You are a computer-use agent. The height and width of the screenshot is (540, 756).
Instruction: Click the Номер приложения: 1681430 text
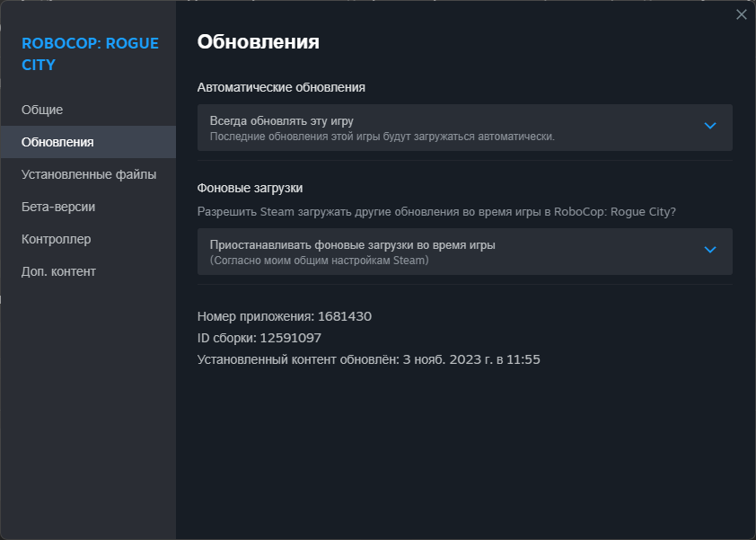285,316
